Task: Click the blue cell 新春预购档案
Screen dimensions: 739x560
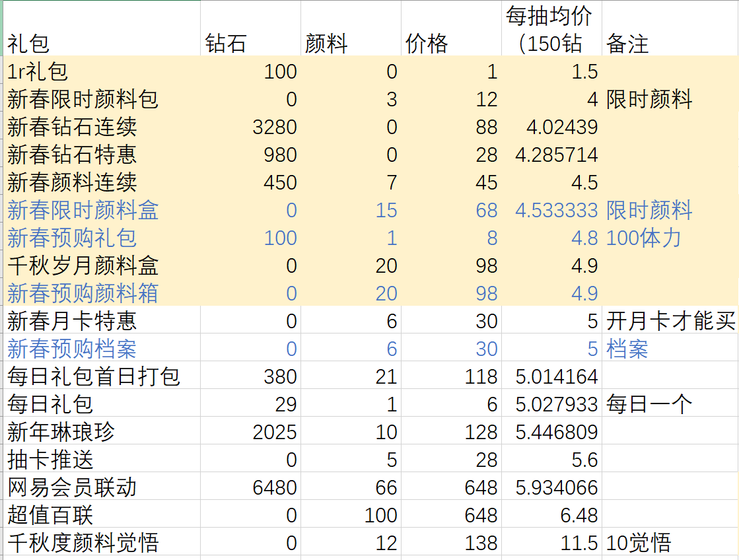Action: 101,348
